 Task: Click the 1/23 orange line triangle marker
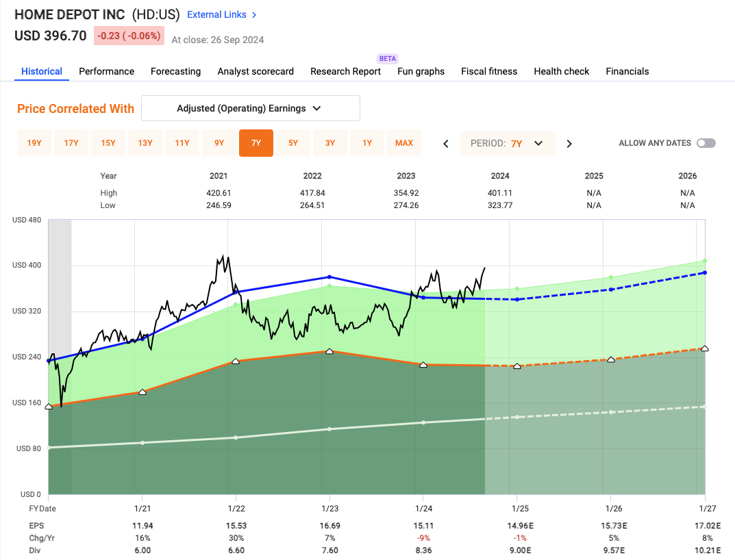[x=329, y=351]
